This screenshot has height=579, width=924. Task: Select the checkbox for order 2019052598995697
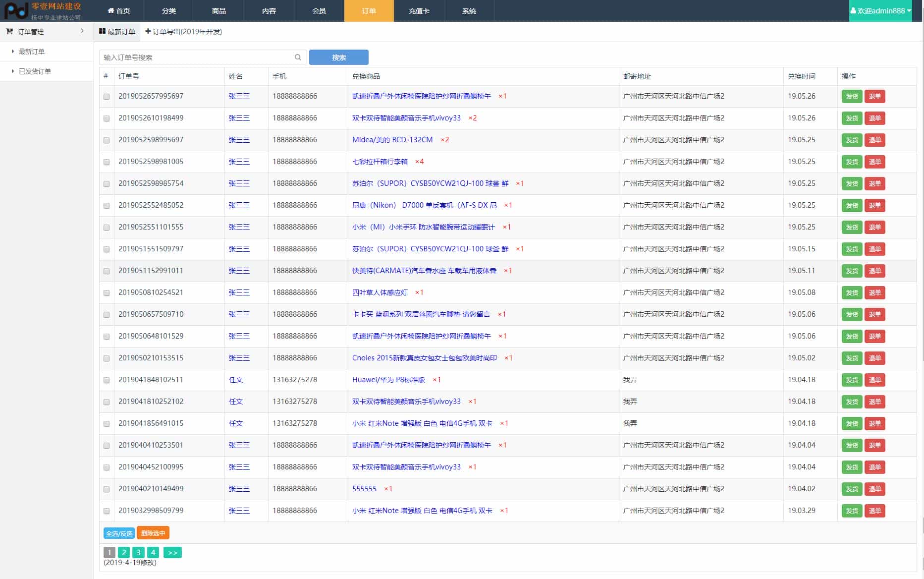pos(107,140)
